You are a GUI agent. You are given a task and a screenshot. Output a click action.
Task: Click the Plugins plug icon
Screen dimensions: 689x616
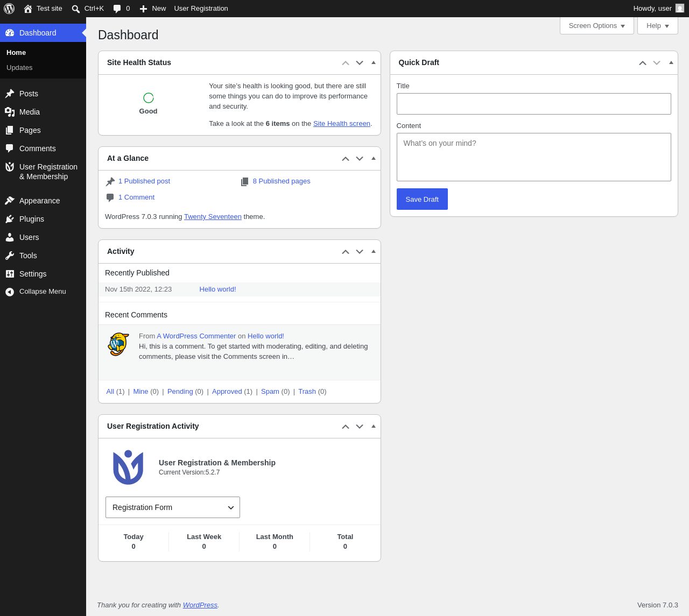click(x=10, y=219)
